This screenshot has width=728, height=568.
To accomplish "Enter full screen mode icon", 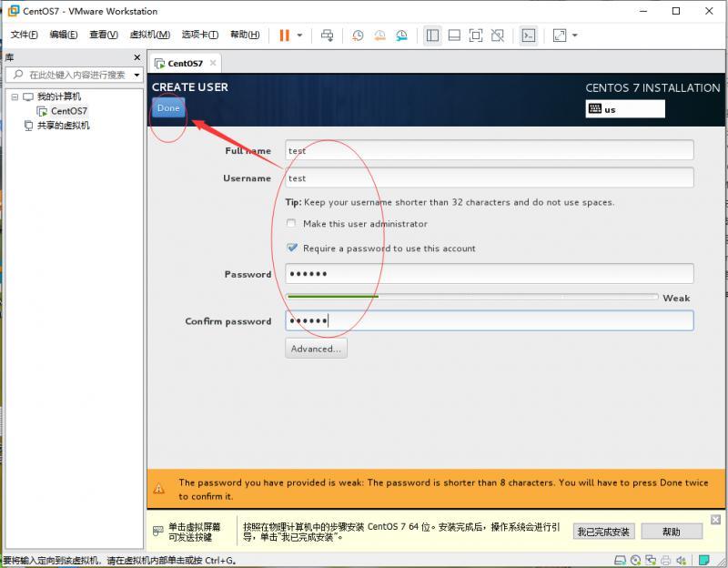I will (x=476, y=35).
